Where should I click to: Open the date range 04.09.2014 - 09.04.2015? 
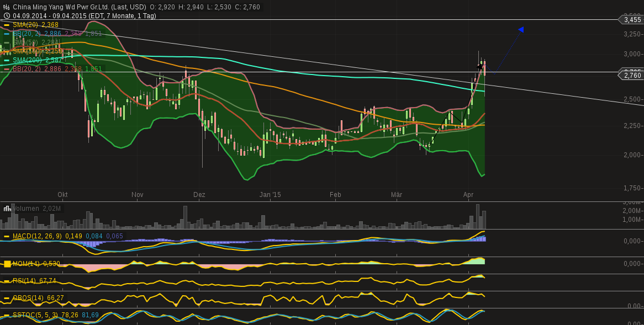click(x=47, y=17)
